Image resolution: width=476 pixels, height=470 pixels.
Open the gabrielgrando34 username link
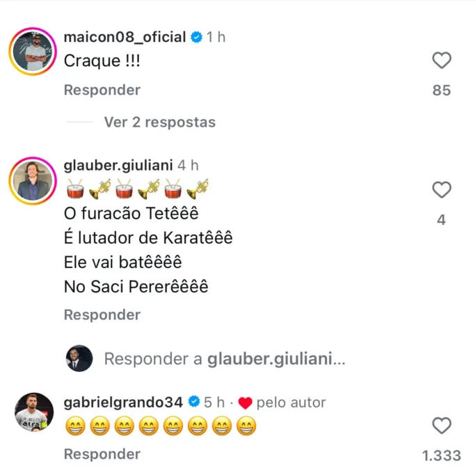[x=122, y=402]
